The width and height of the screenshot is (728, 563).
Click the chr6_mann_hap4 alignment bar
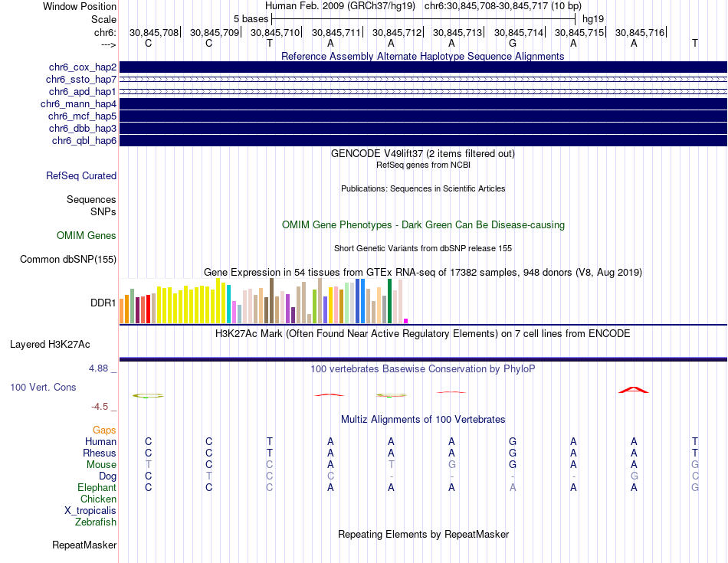[x=423, y=103]
